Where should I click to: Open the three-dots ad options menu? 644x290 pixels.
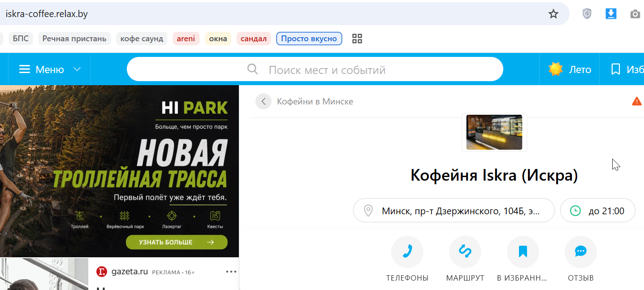coord(231,272)
